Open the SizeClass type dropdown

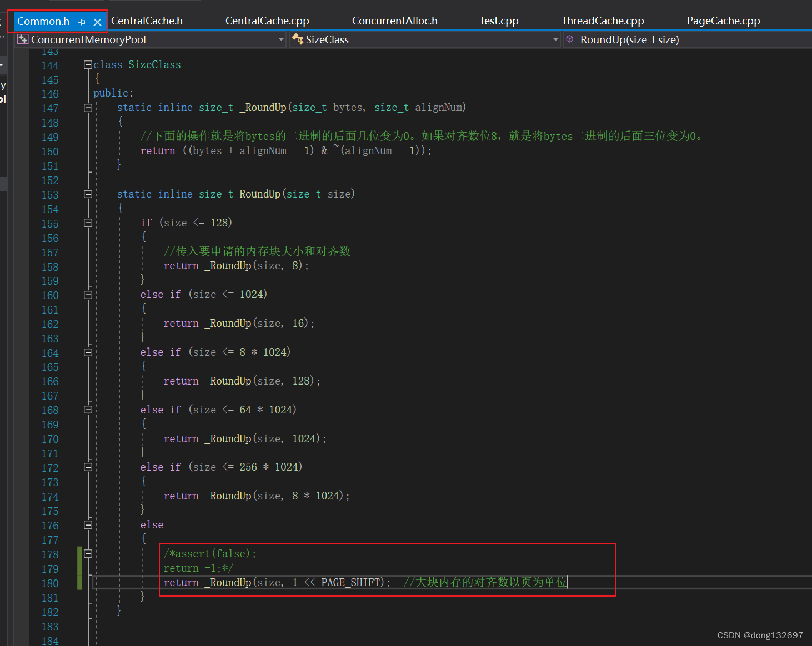coord(555,39)
